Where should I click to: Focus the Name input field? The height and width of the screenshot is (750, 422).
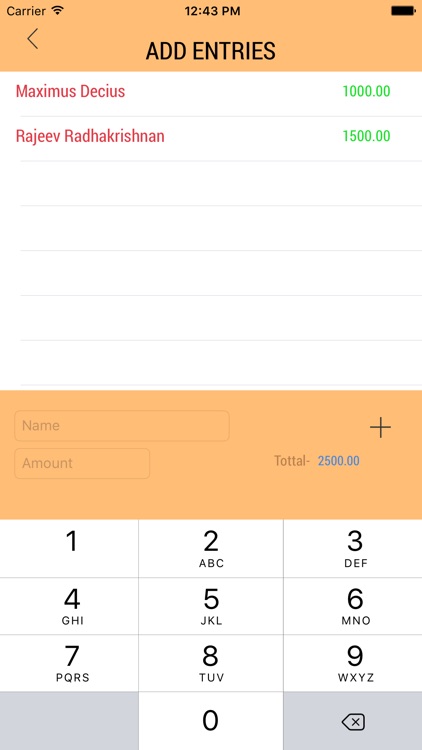point(122,426)
